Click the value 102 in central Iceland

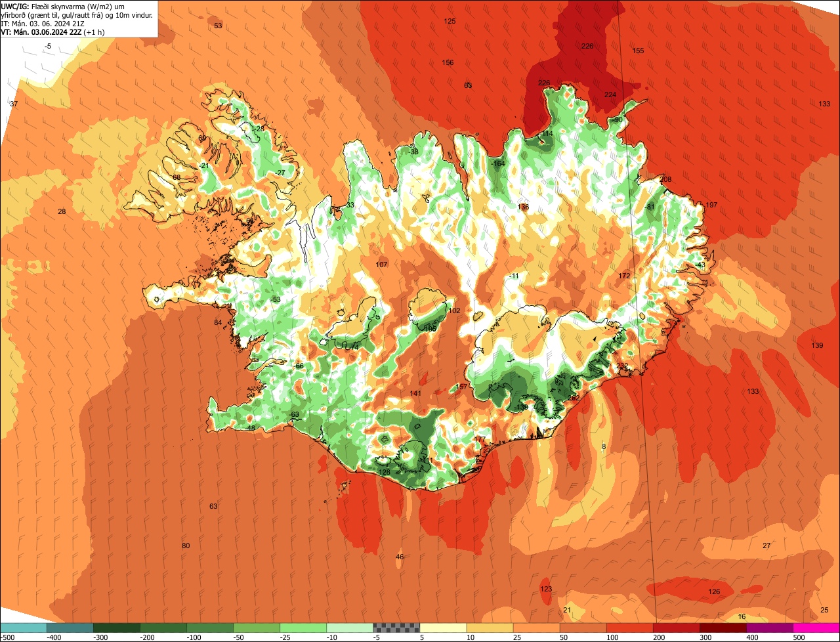454,310
